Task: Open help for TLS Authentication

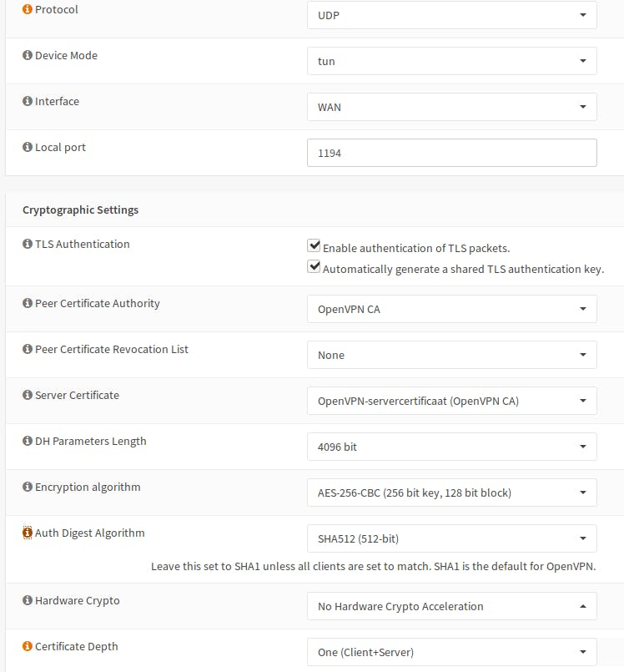Action: tap(28, 245)
